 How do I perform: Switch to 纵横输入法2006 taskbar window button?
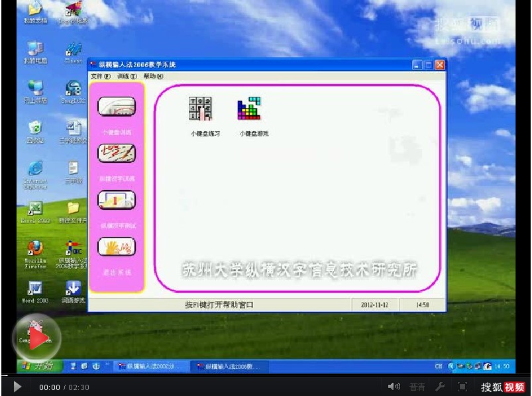[x=230, y=366]
